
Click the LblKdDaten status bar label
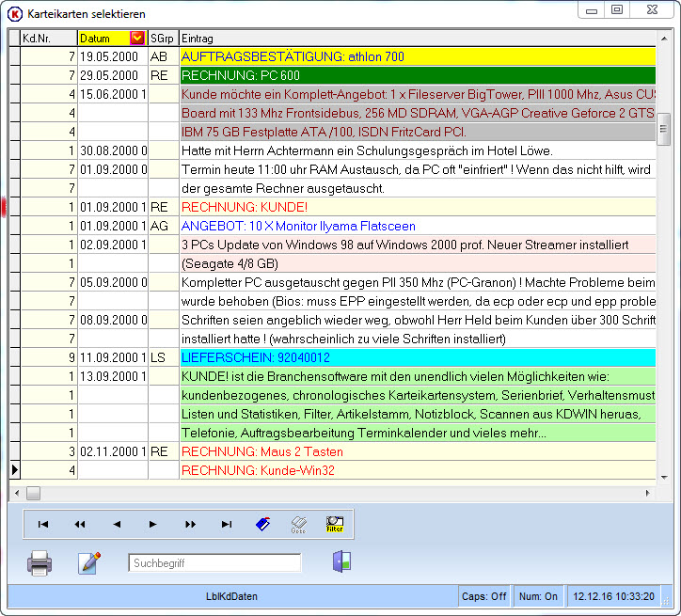tap(231, 596)
